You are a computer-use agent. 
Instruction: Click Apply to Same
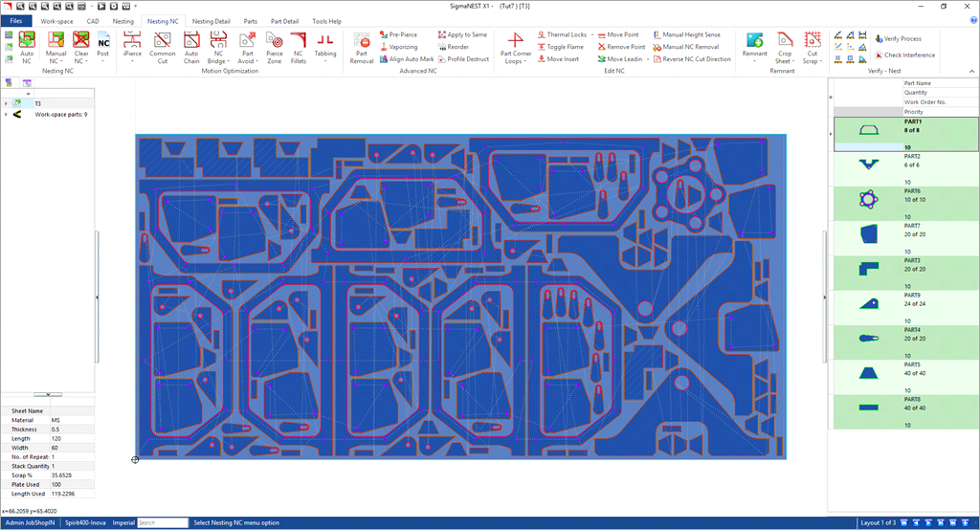click(462, 34)
